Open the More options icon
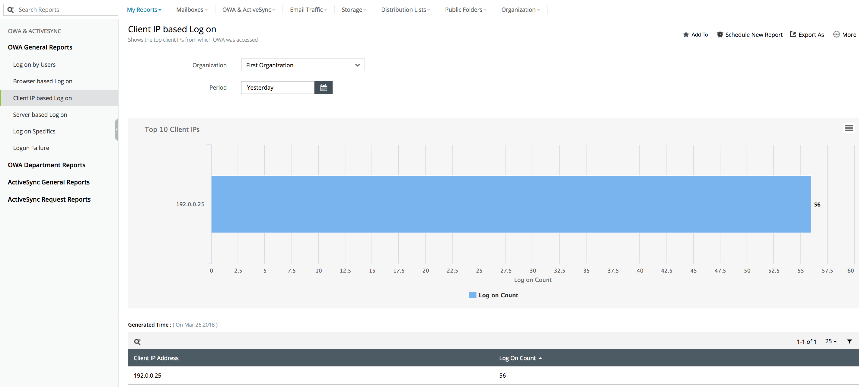The width and height of the screenshot is (868, 387). pos(836,34)
